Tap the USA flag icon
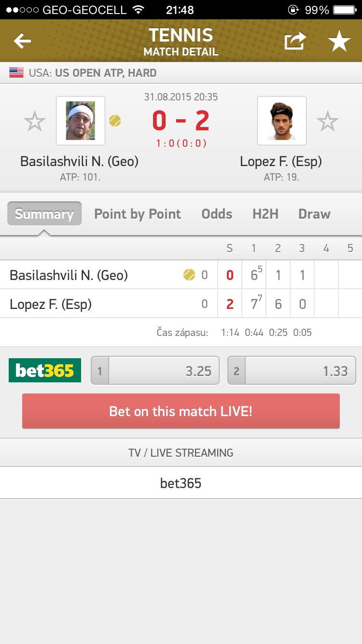Screen dimensions: 362x644 pos(16,73)
